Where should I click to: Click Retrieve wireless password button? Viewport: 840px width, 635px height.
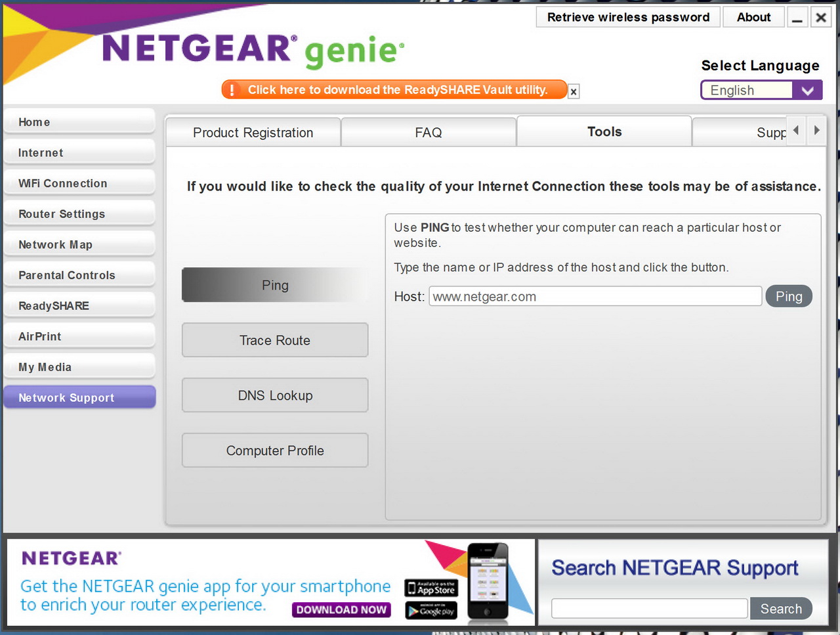tap(628, 17)
